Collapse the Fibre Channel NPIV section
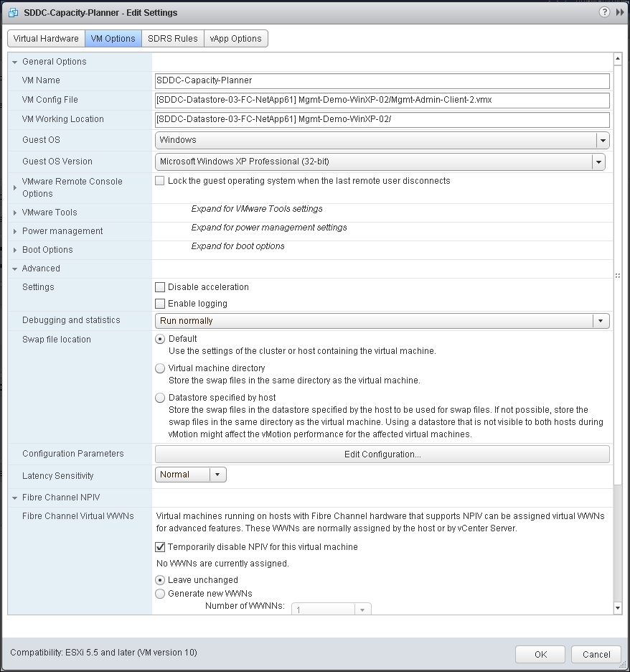630x672 pixels. tap(14, 498)
